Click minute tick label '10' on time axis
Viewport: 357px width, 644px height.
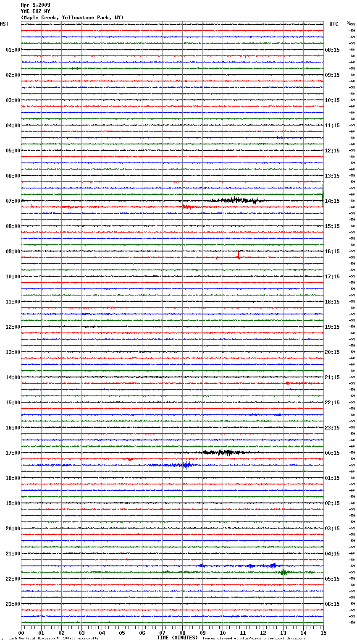click(223, 633)
